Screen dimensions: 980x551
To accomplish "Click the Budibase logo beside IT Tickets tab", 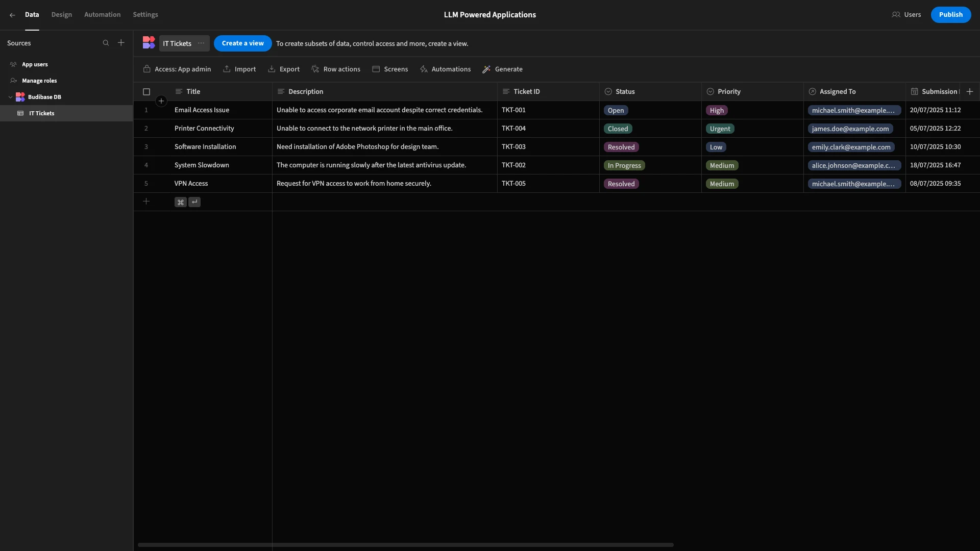I will coord(149,43).
